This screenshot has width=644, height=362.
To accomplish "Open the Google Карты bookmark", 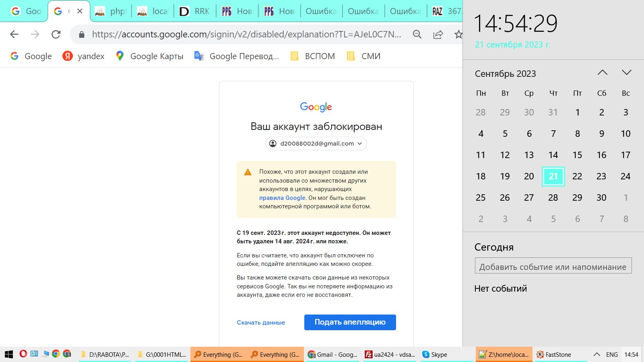I will tap(149, 56).
